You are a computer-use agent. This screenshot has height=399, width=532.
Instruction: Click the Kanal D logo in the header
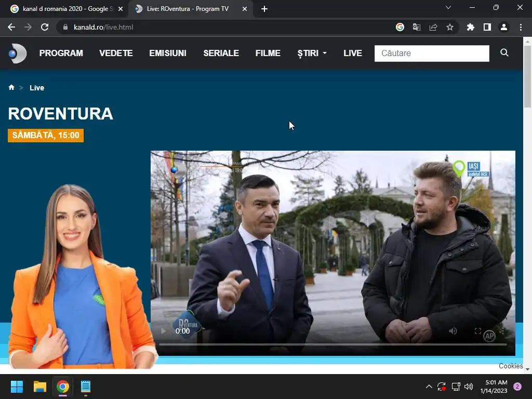click(18, 54)
